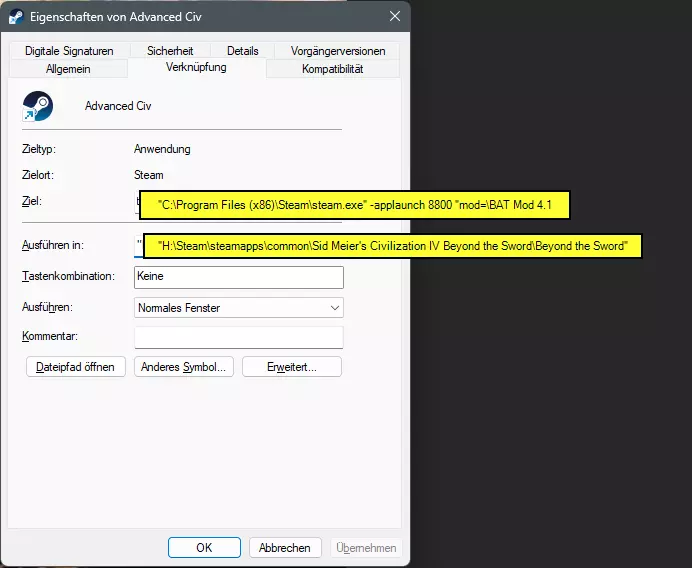This screenshot has height=568, width=692.
Task: Click the Anwendung value next to Zieltyp
Action: coord(162,149)
